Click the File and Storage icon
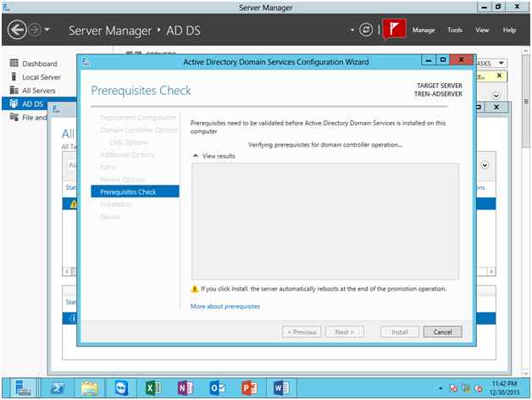This screenshot has height=400, width=532. (14, 117)
